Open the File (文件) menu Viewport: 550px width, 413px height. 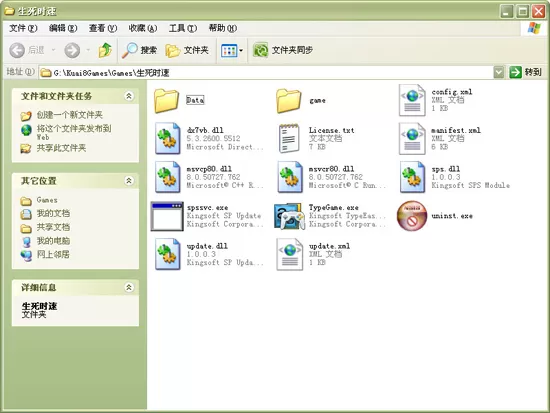[x=23, y=28]
